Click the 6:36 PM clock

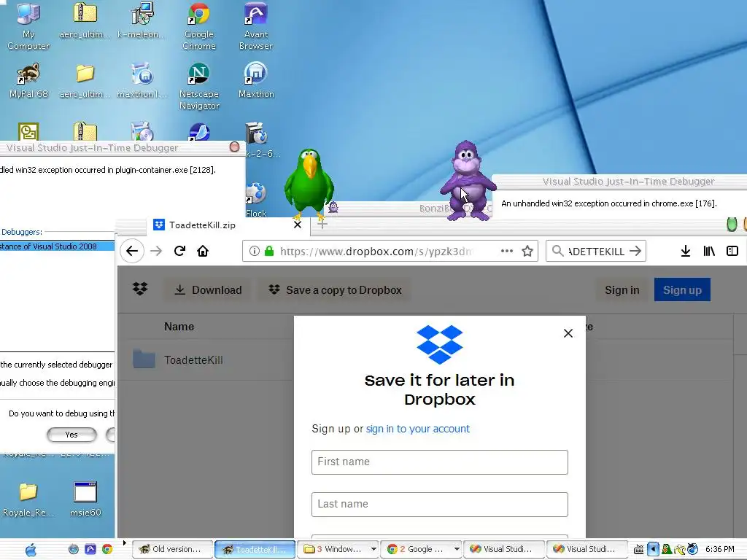(x=720, y=549)
